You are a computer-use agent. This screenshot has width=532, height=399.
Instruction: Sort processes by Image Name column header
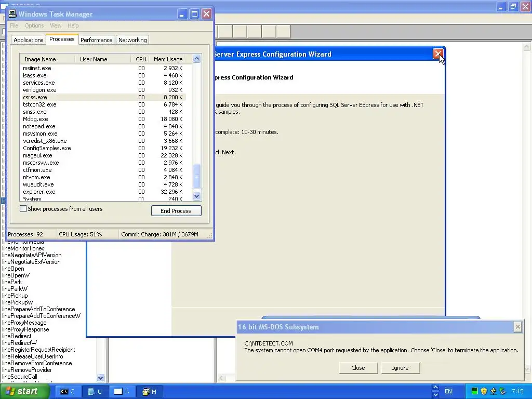click(x=47, y=59)
